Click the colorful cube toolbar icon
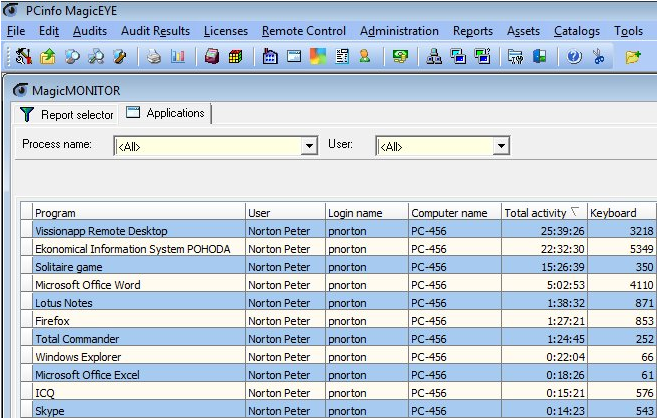 coord(236,56)
